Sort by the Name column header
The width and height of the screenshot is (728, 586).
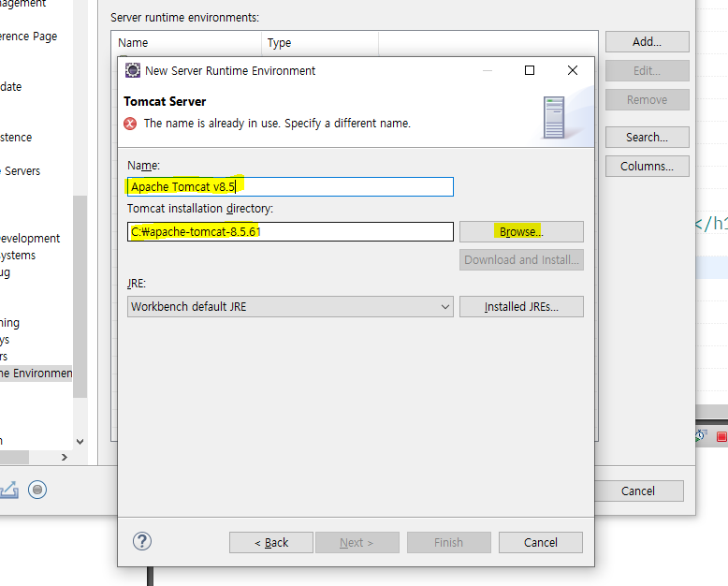pos(186,43)
